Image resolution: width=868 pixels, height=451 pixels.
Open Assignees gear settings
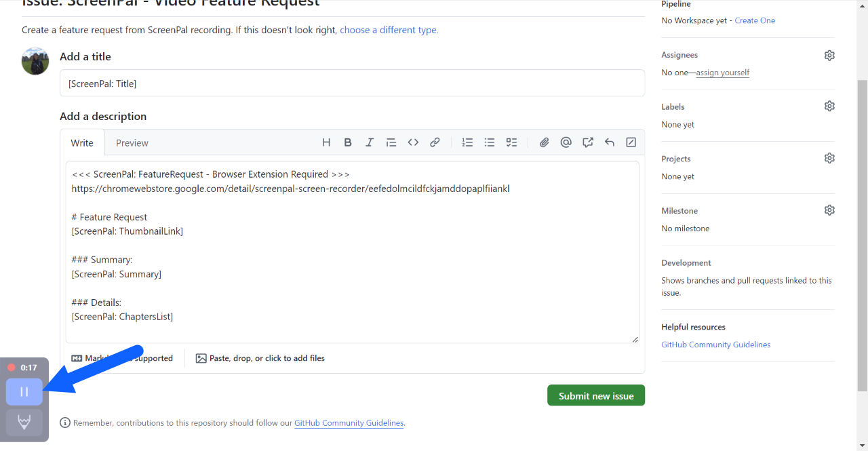tap(829, 55)
